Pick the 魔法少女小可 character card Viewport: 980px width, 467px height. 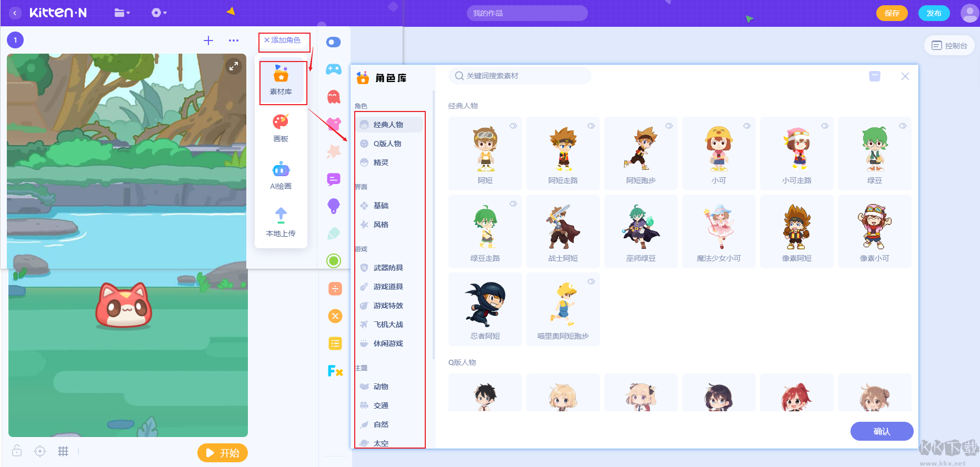point(719,231)
